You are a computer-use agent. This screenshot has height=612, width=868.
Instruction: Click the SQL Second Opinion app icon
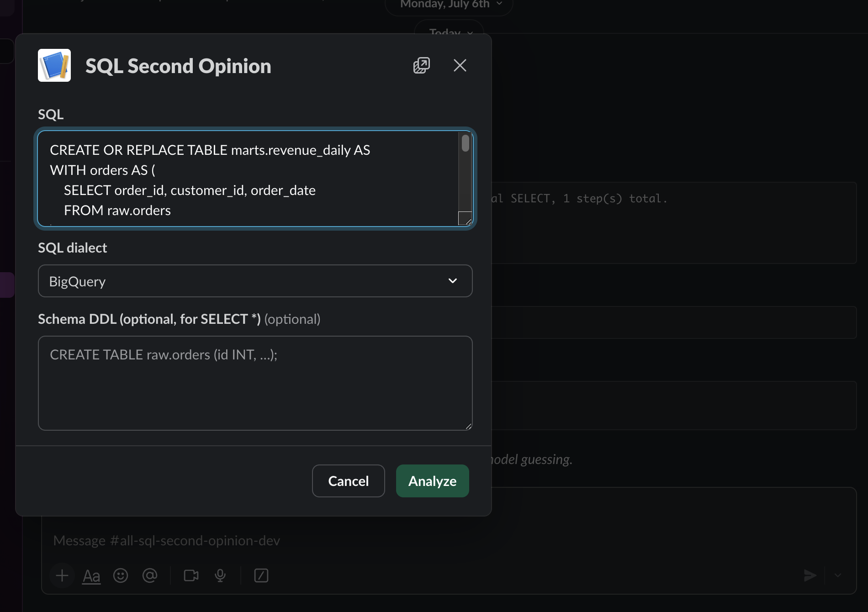54,65
